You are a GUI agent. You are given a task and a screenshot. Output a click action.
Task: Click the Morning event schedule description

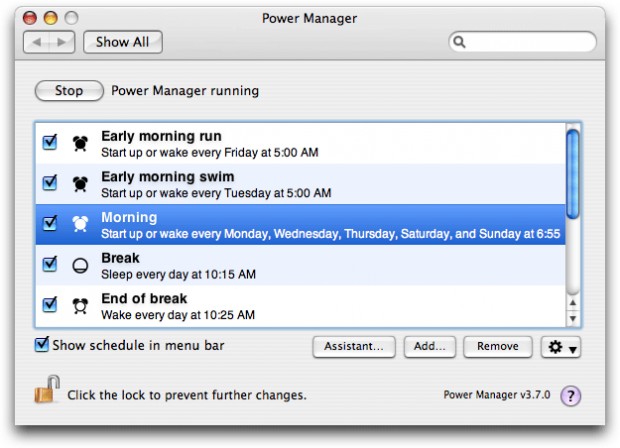click(331, 234)
